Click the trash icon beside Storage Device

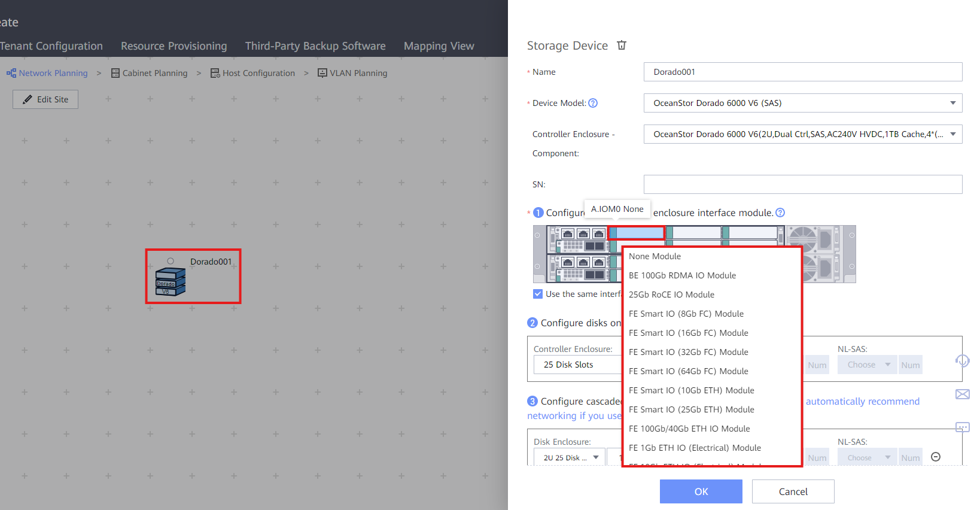[x=622, y=45]
